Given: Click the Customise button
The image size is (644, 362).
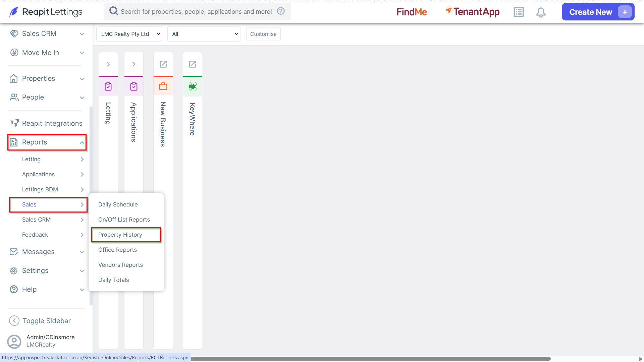Looking at the screenshot, I should (x=263, y=34).
